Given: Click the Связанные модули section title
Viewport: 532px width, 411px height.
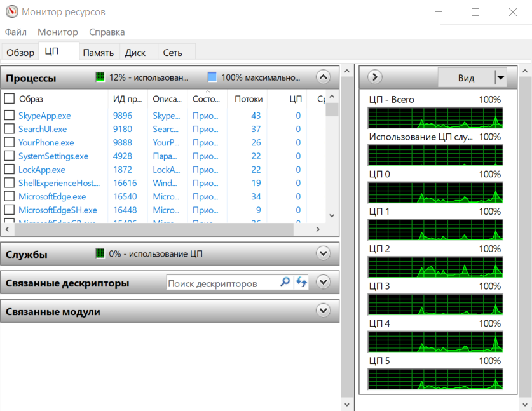Looking at the screenshot, I should pyautogui.click(x=53, y=312).
